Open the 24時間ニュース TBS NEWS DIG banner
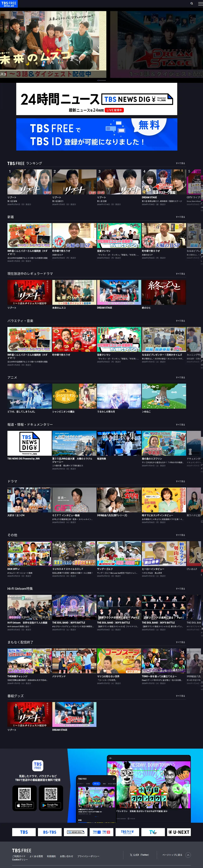Image resolution: width=203 pixels, height=868 pixels. (97, 99)
